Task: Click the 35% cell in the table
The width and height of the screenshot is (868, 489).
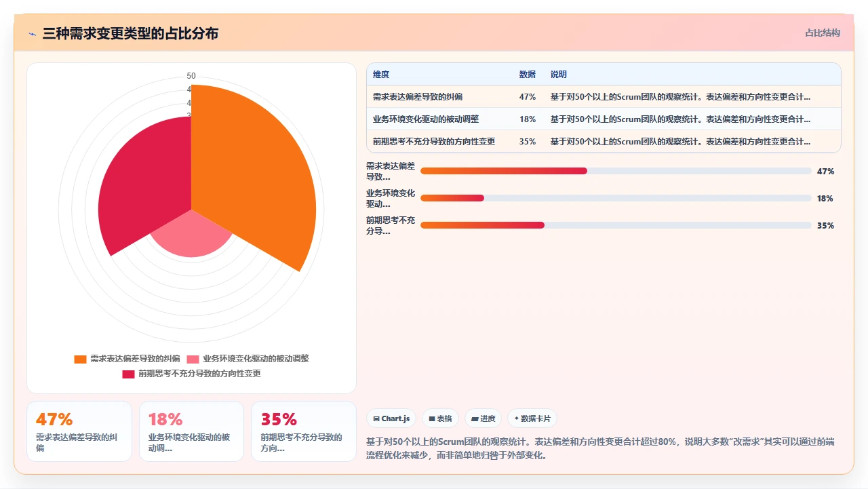Action: (x=528, y=142)
